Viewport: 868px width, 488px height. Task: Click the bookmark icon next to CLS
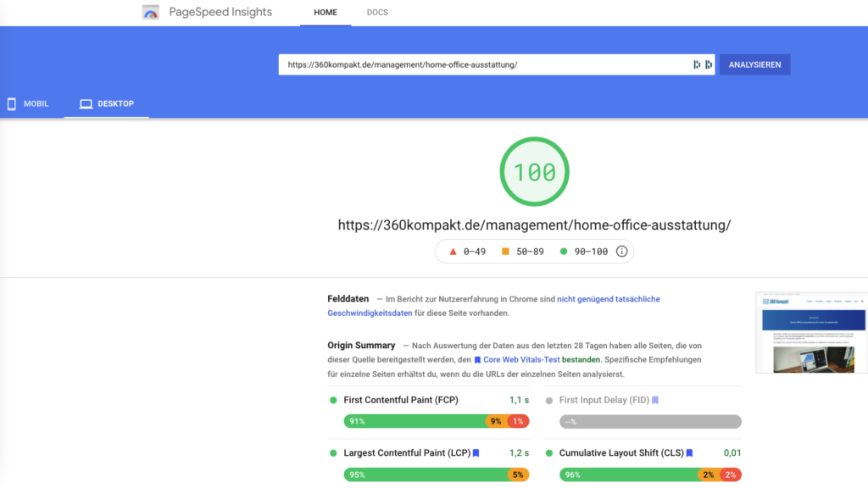[690, 453]
